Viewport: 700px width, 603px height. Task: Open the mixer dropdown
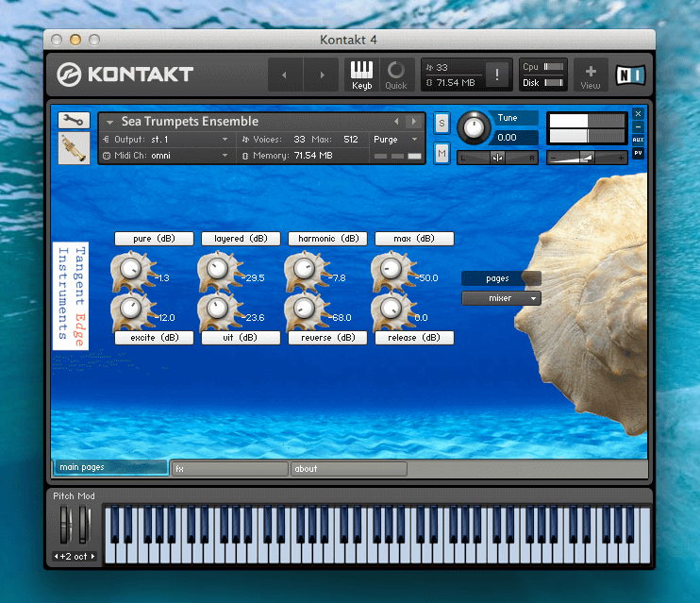point(501,298)
